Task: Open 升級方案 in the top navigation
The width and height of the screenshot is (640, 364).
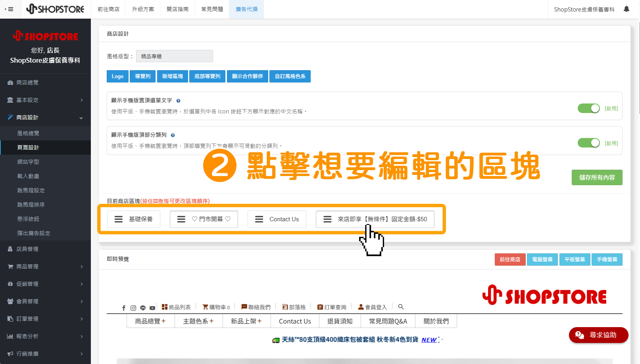Action: pos(143,9)
